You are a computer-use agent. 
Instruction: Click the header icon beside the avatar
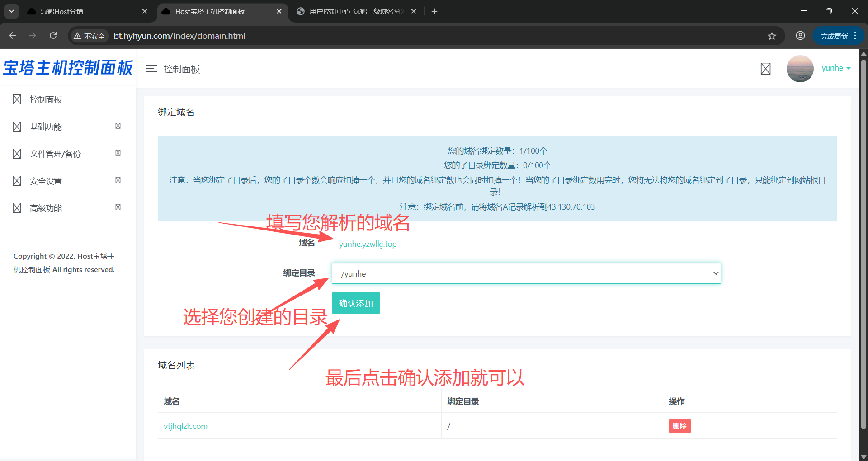point(765,69)
